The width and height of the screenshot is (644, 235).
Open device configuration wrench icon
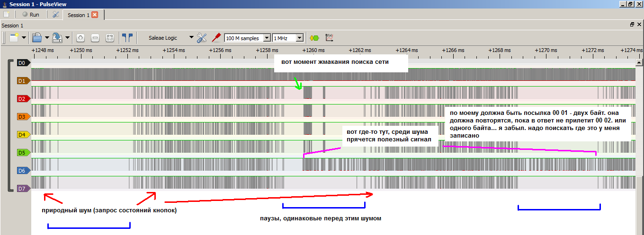[202, 38]
